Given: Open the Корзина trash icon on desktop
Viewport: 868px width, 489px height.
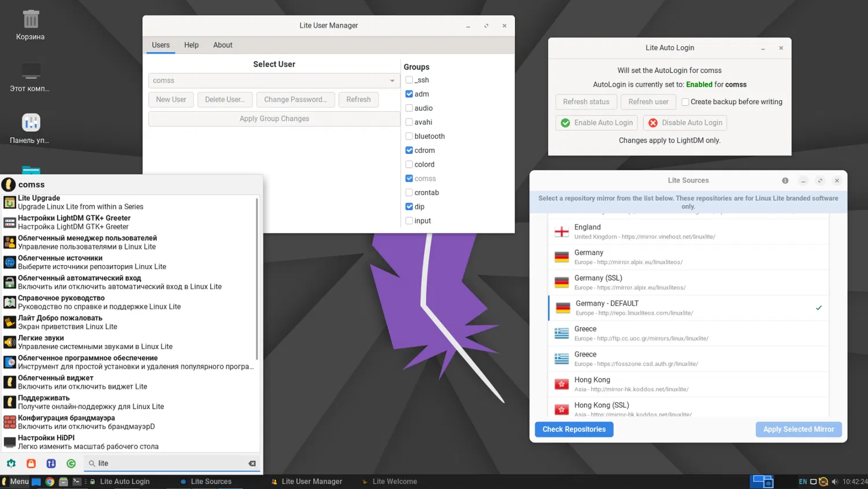Looking at the screenshot, I should point(31,25).
